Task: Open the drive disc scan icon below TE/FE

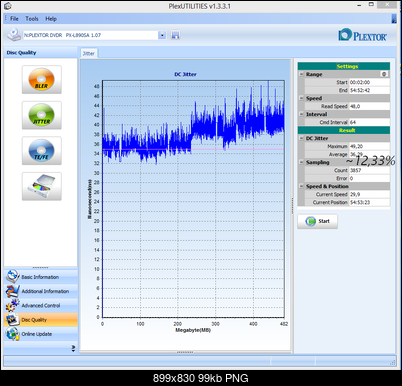Action: (42, 186)
